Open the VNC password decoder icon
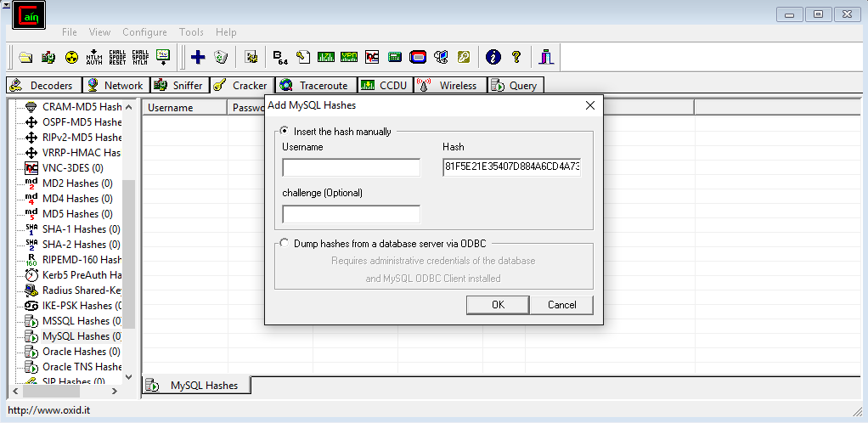The width and height of the screenshot is (868, 423). point(372,56)
